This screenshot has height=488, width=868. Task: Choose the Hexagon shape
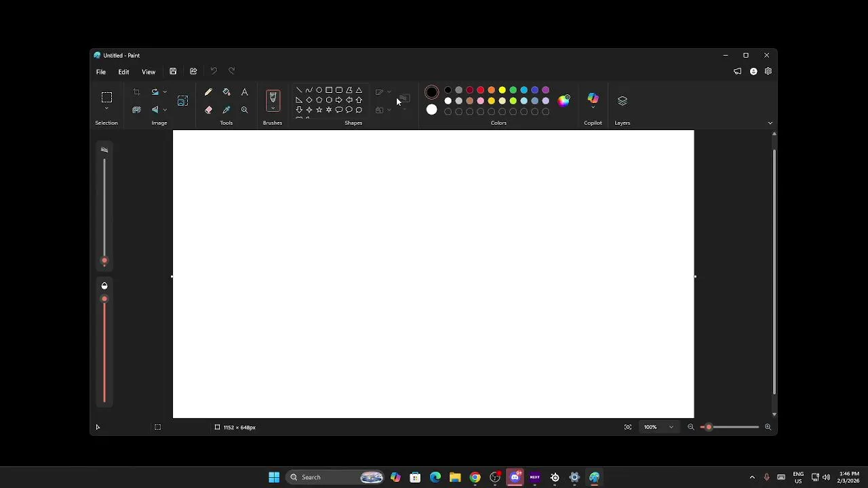329,100
